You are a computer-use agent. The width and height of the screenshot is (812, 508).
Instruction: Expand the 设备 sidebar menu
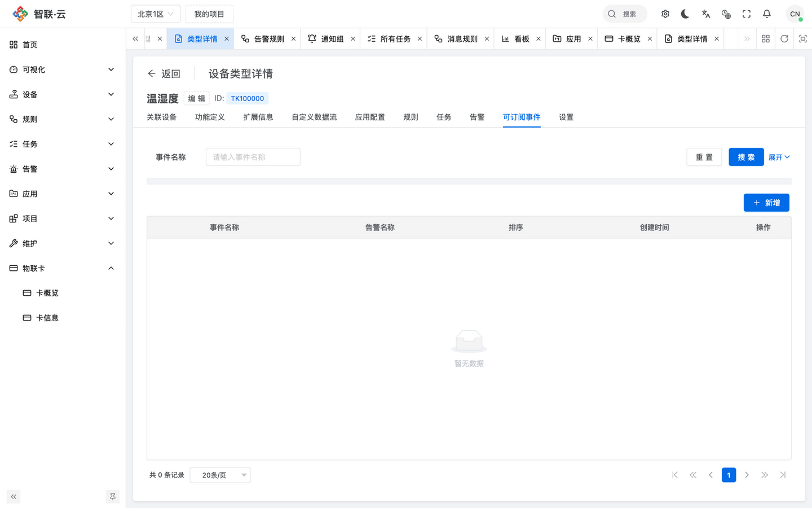(x=62, y=94)
